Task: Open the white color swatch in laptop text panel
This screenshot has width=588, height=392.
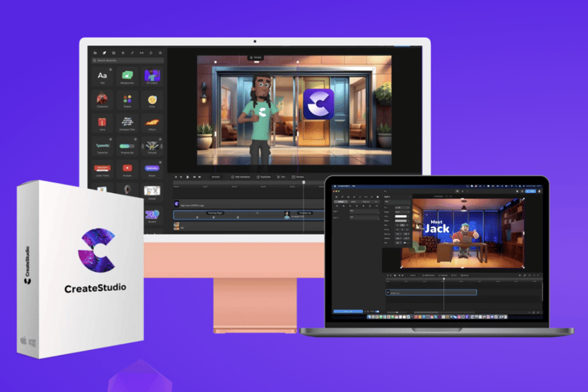Action: pyautogui.click(x=401, y=217)
